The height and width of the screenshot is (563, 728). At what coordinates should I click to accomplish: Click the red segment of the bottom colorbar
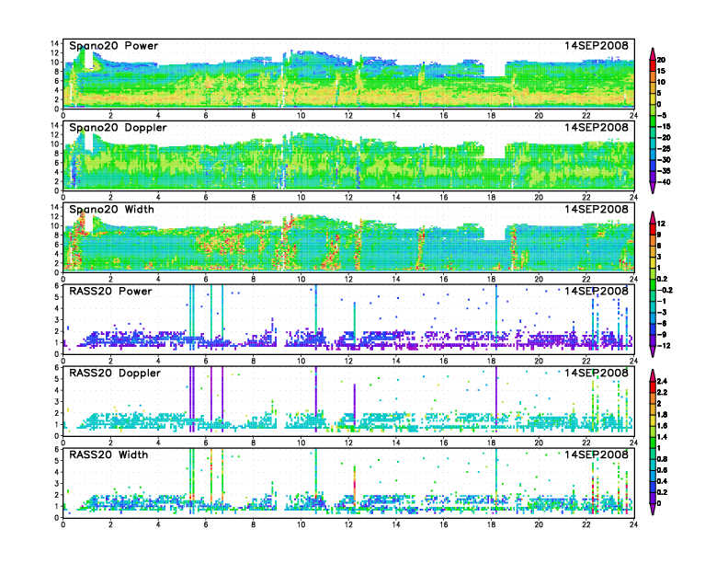click(x=653, y=386)
